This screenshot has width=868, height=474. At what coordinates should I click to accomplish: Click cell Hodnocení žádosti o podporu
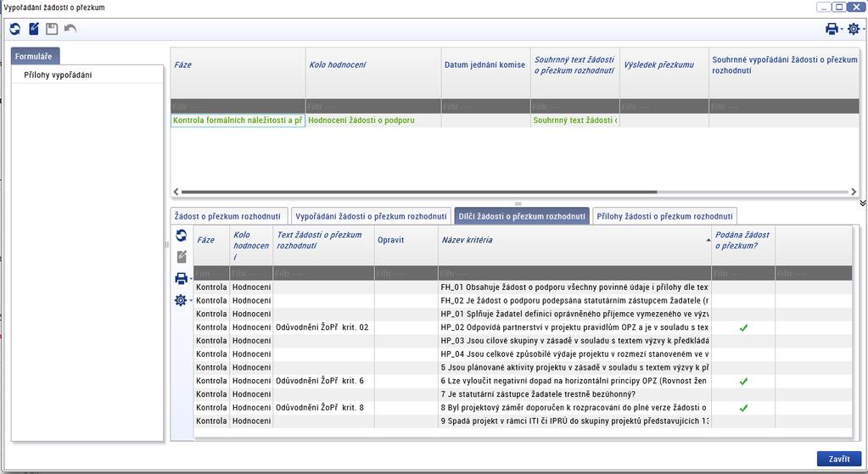(x=373, y=120)
